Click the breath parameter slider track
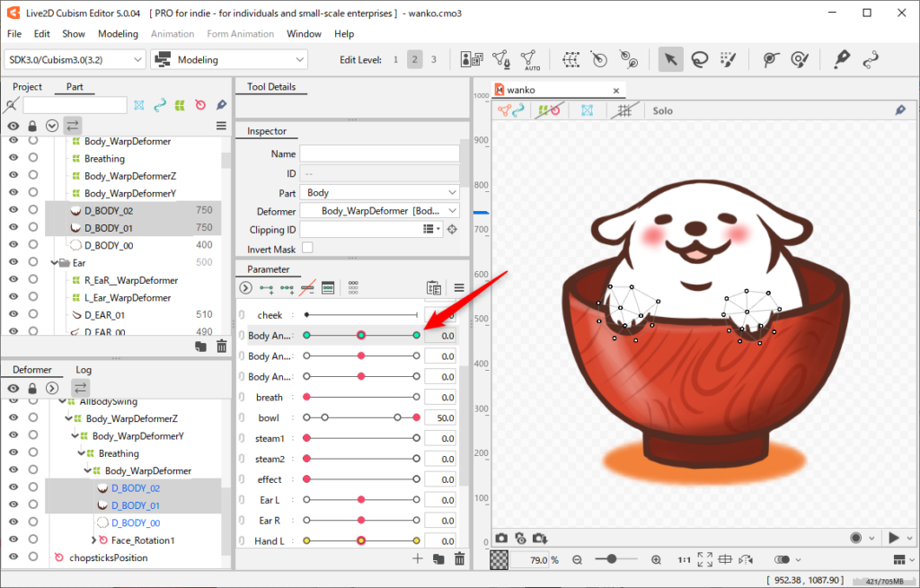The height and width of the screenshot is (588, 920). point(361,397)
